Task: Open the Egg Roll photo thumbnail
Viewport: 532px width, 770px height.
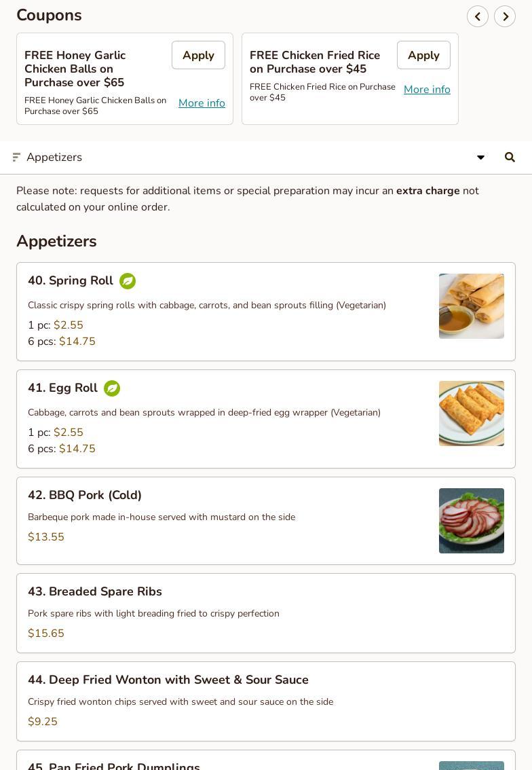Action: [471, 414]
